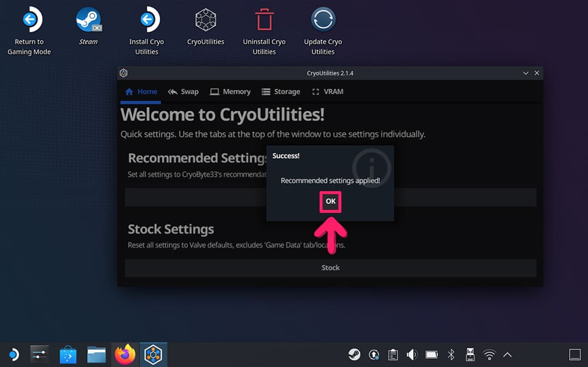Expand the hidden system tray icons arrow
The width and height of the screenshot is (588, 367).
point(507,355)
